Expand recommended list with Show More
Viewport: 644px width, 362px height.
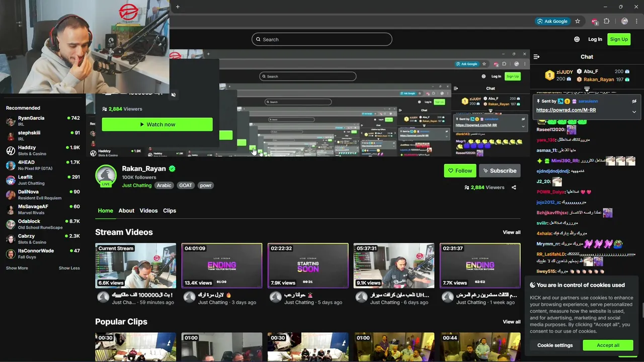tap(17, 268)
